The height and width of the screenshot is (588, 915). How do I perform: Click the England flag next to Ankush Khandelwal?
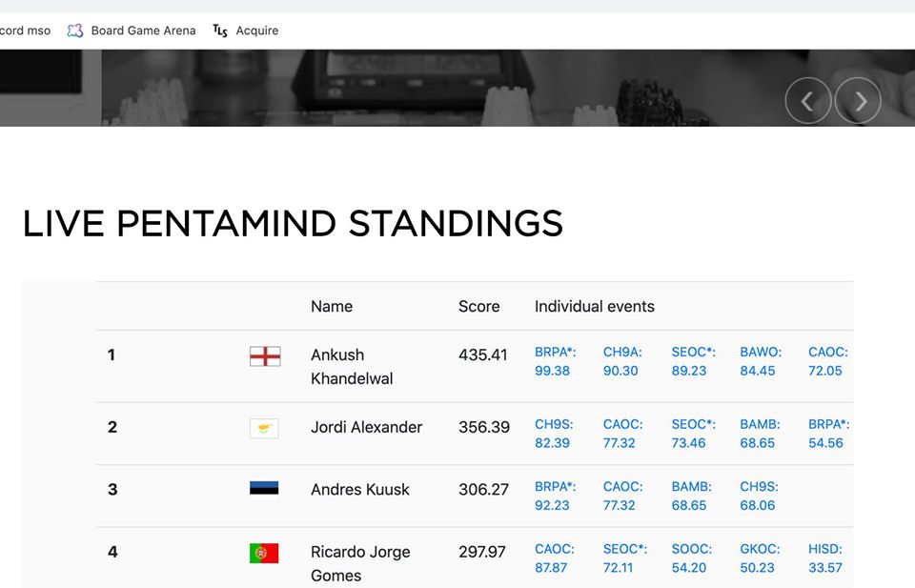[265, 355]
